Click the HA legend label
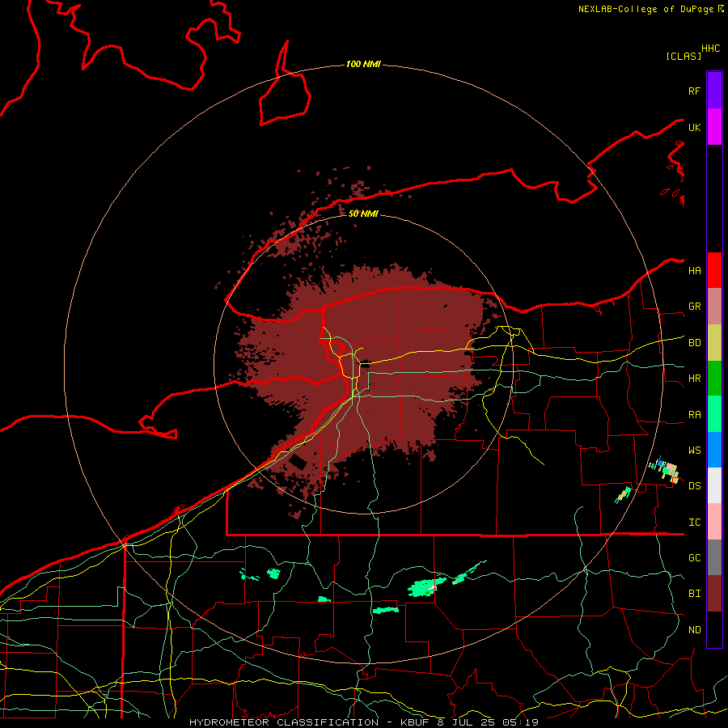 [694, 270]
